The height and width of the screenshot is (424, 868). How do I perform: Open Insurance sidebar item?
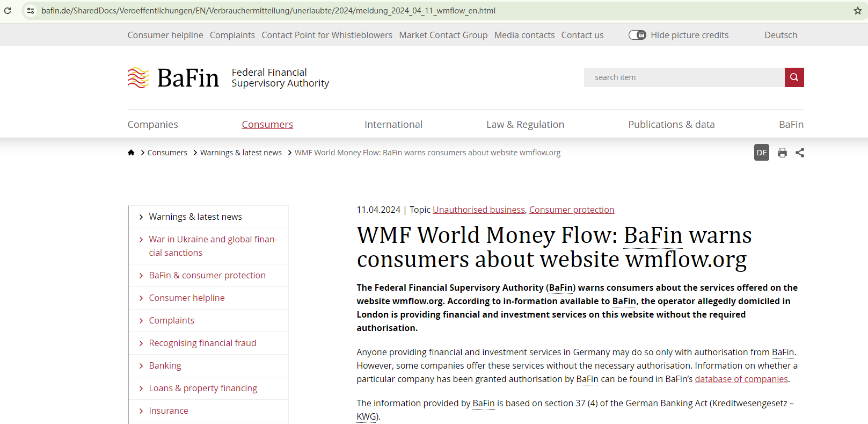pyautogui.click(x=169, y=411)
